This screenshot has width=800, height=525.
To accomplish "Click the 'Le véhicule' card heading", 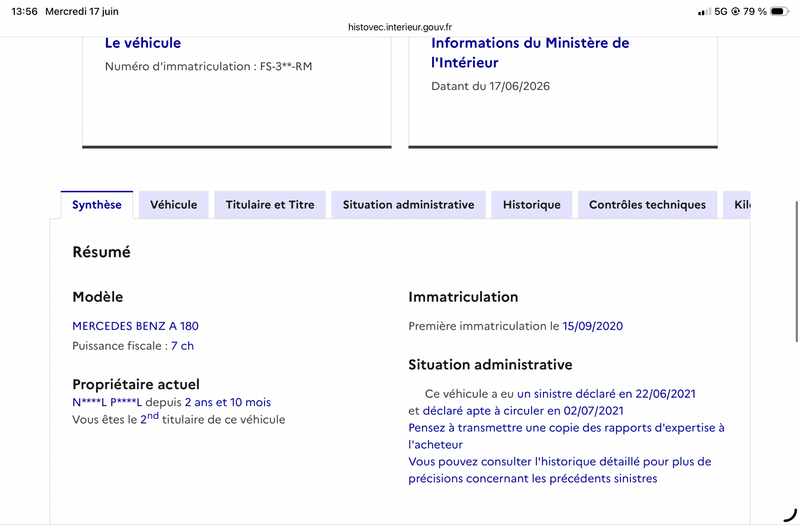I will 143,43.
